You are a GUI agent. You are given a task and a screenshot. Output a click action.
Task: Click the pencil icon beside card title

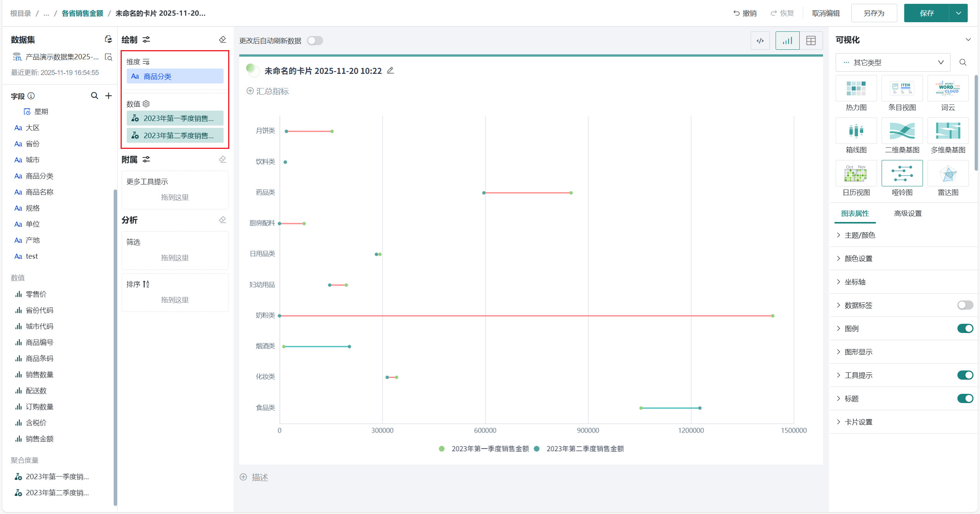[390, 70]
